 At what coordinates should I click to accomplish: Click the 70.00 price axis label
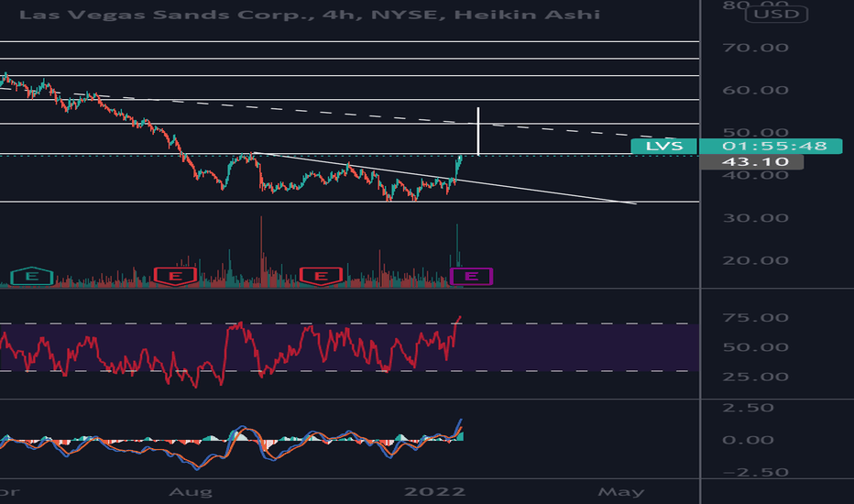pyautogui.click(x=755, y=48)
